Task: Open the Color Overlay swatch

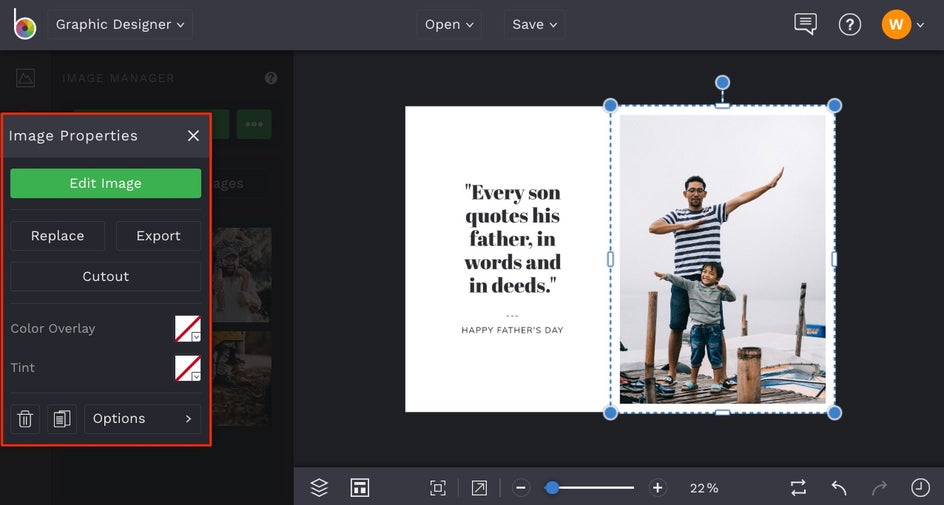Action: tap(188, 329)
